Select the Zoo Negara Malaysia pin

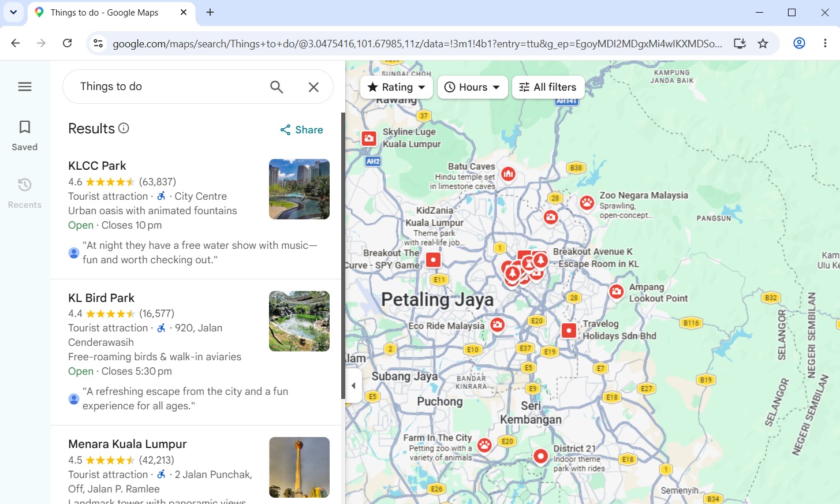(x=587, y=203)
